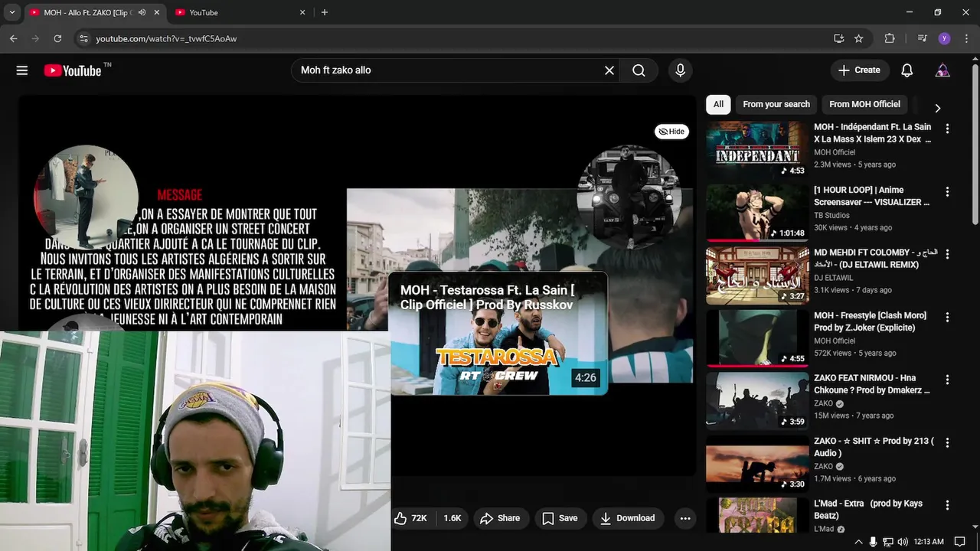Open options for Anime Screensaver video

click(947, 191)
